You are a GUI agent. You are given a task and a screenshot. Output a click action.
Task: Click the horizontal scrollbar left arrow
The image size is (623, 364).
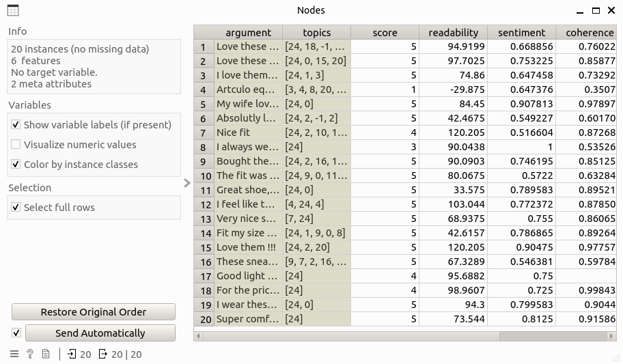(x=198, y=336)
